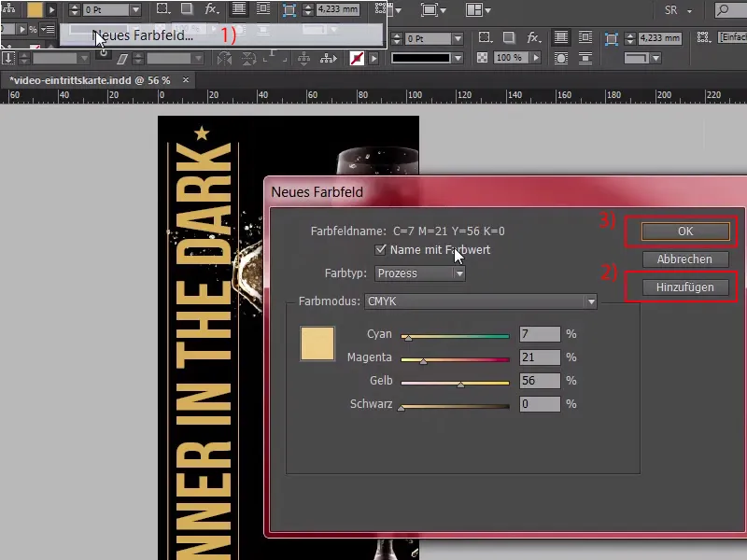Image resolution: width=747 pixels, height=560 pixels.
Task: Click the Cyan value field showing 7
Action: click(540, 334)
